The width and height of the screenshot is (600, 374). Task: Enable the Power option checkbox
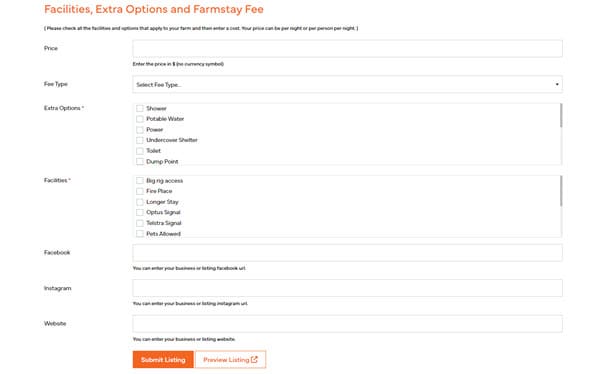[x=140, y=130]
